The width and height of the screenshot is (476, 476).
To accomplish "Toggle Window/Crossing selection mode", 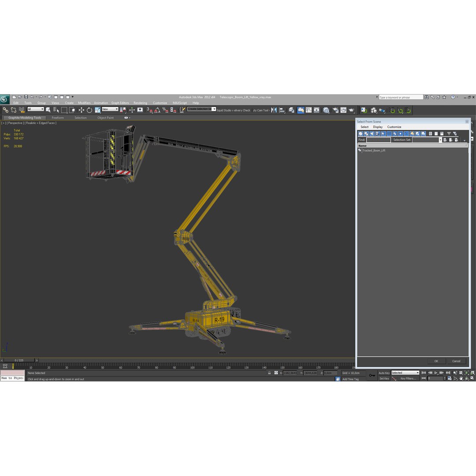I will [72, 110].
